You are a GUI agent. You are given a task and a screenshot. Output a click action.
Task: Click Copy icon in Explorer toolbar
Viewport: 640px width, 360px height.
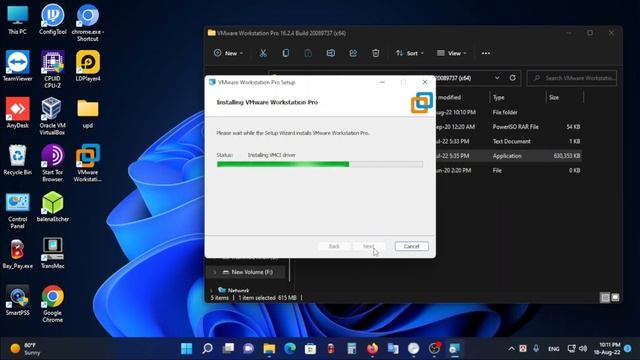(x=286, y=53)
